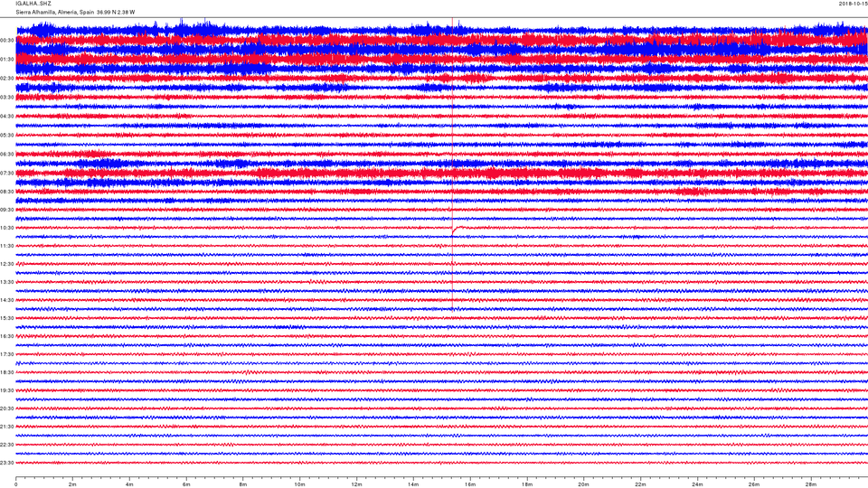Click the Sierra Alhamilla, Almeria, Spain location text
The width and height of the screenshot is (868, 488).
[55, 12]
